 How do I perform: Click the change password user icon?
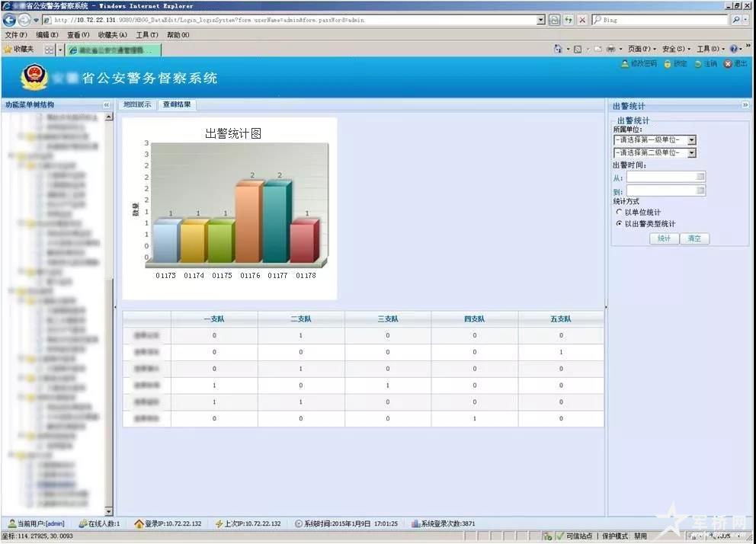click(x=625, y=63)
